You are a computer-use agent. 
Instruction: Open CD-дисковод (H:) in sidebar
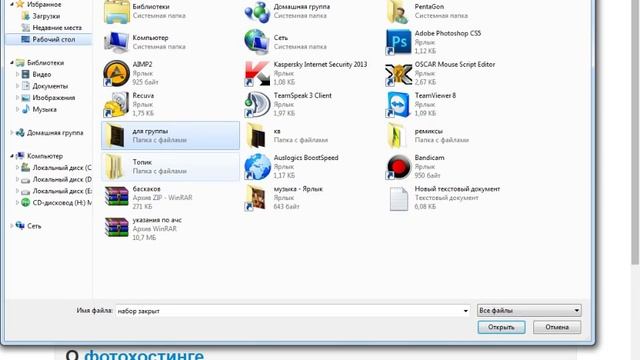(62, 202)
